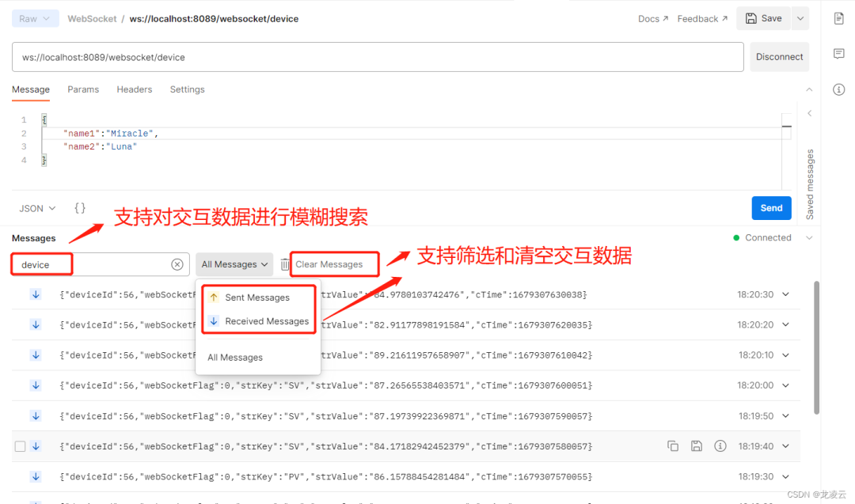Expand the 18:19:40 message details

[786, 445]
